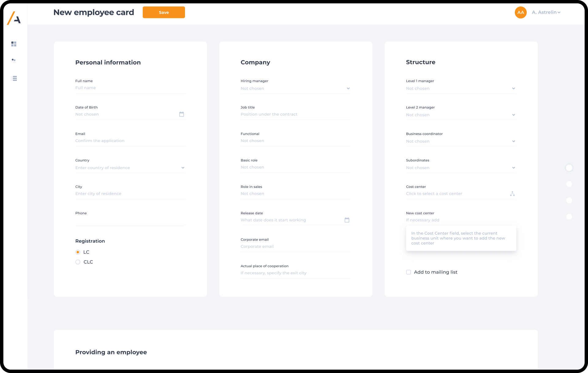Open Release date calendar icon
Screen dimensions: 588x373
coord(347,220)
